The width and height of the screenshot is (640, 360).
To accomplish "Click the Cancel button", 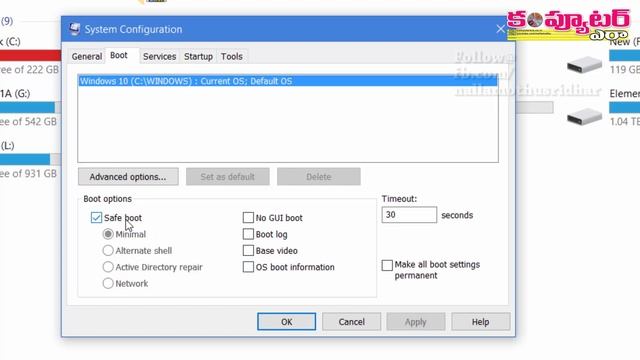I will click(x=351, y=322).
